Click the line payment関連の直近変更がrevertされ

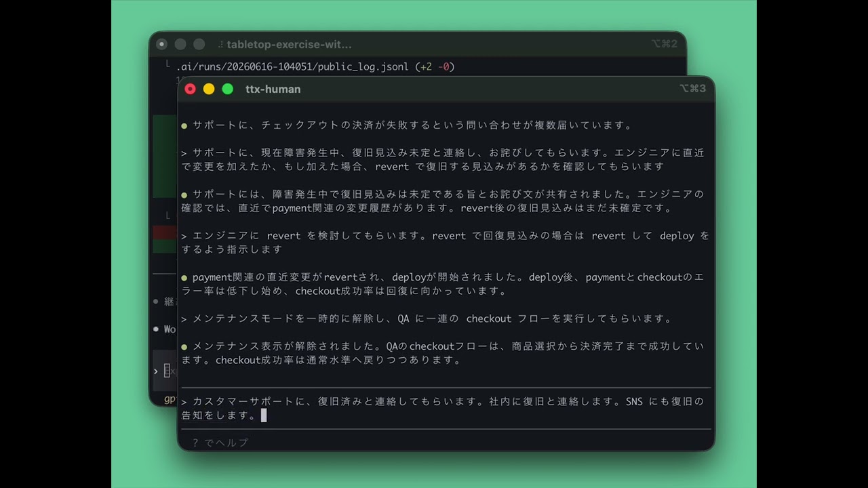coord(443,284)
